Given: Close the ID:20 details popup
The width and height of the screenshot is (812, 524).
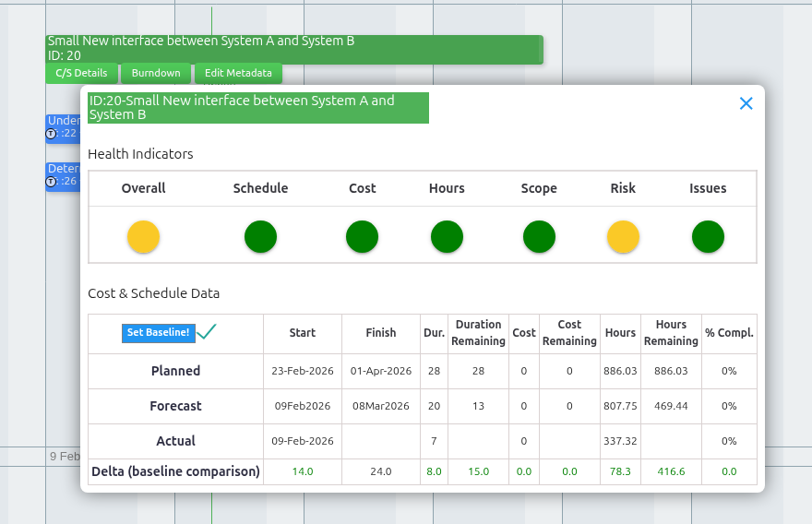Looking at the screenshot, I should point(746,103).
